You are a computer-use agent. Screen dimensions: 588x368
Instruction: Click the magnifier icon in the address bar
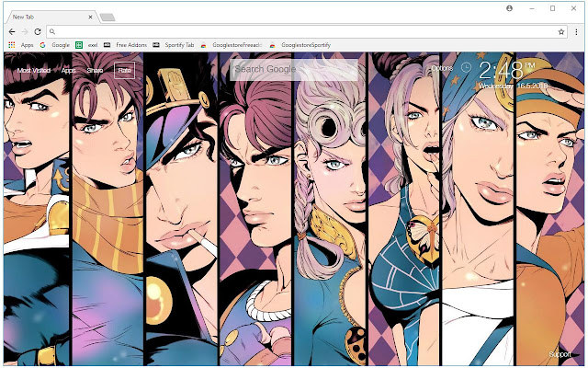(x=52, y=32)
